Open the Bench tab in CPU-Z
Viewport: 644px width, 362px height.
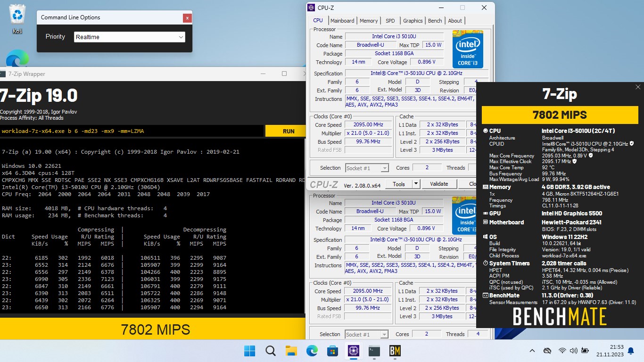(x=435, y=21)
